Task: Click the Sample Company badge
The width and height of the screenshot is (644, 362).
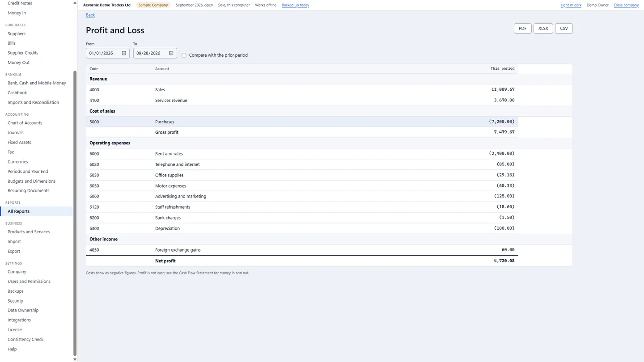Action: [153, 5]
